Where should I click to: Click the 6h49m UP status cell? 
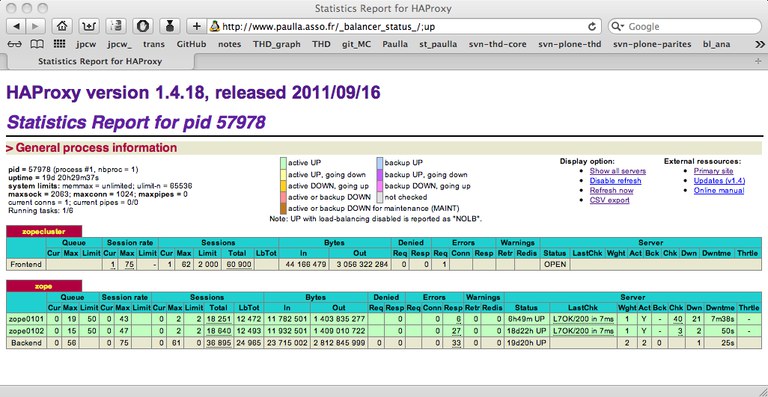527,319
